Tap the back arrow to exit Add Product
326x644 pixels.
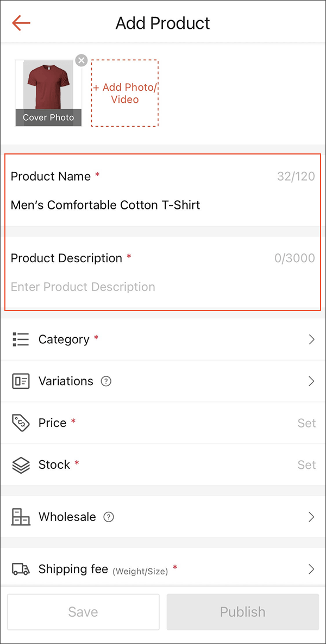click(x=21, y=23)
